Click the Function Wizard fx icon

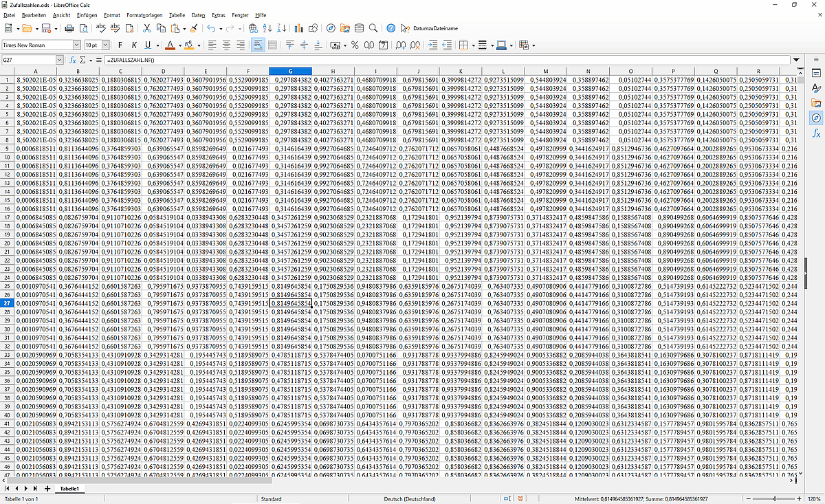pyautogui.click(x=73, y=61)
